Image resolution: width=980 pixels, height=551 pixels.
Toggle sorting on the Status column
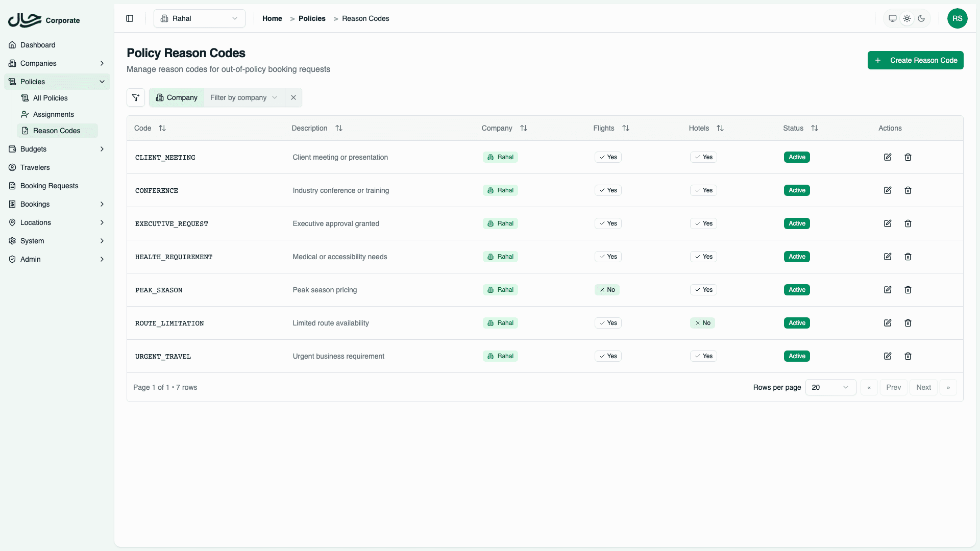814,128
